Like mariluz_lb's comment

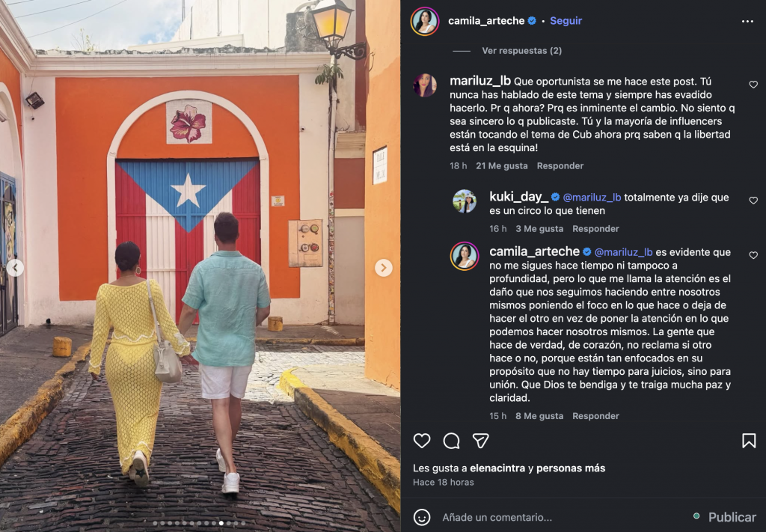point(753,85)
